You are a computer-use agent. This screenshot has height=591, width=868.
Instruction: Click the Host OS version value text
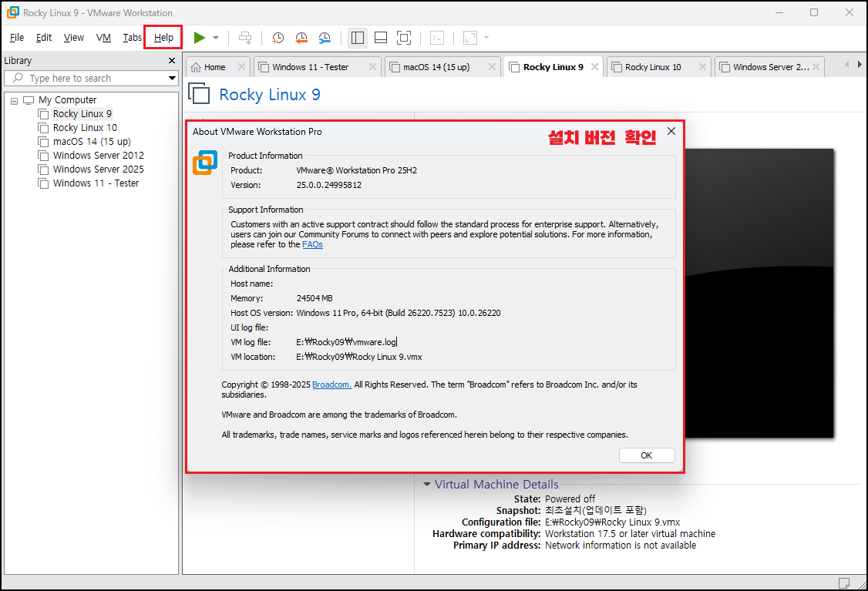coord(399,313)
